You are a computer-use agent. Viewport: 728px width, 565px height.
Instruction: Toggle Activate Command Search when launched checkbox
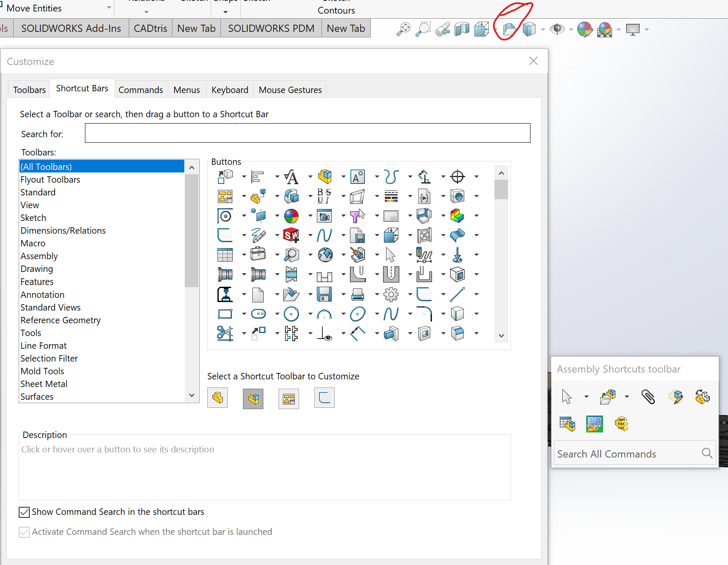pos(24,532)
